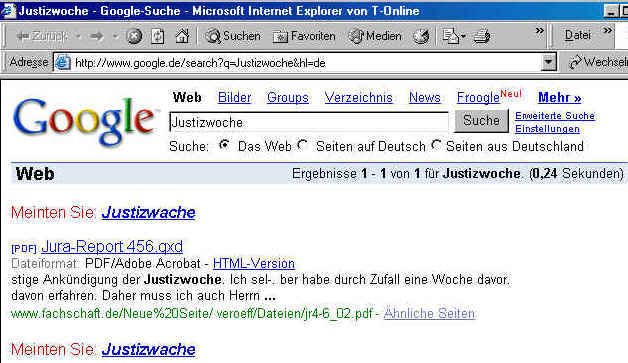Click the Print icon in toolbar
628x363 pixels.
pos(482,36)
